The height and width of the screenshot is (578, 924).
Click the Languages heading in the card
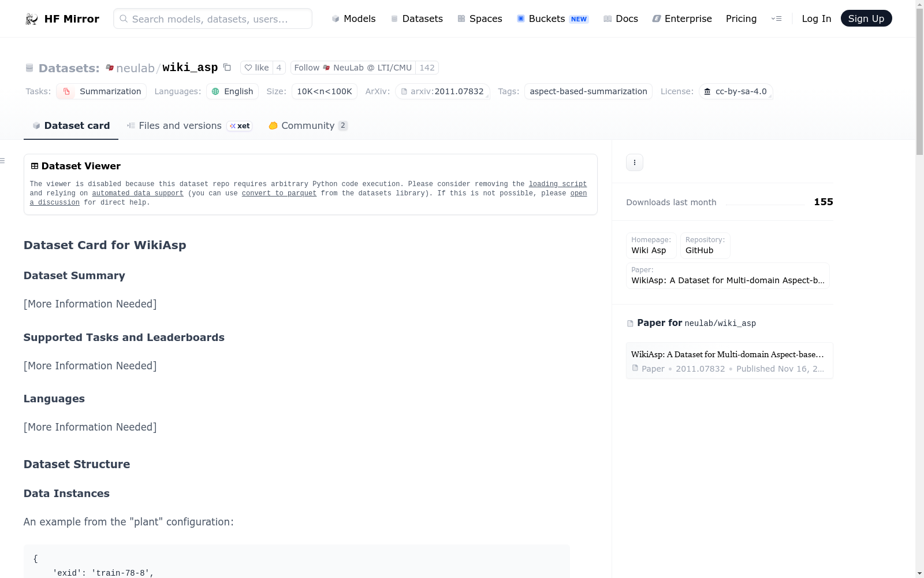[54, 399]
